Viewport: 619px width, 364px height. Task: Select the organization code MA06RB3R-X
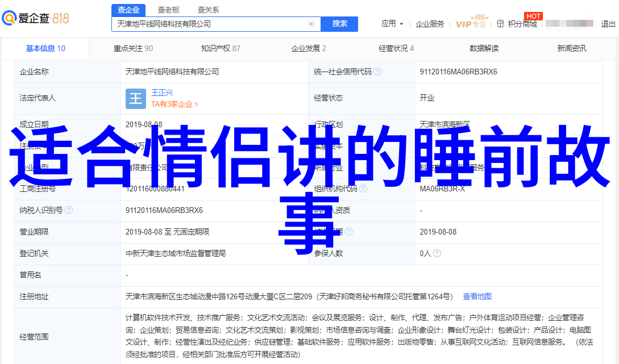pos(442,189)
